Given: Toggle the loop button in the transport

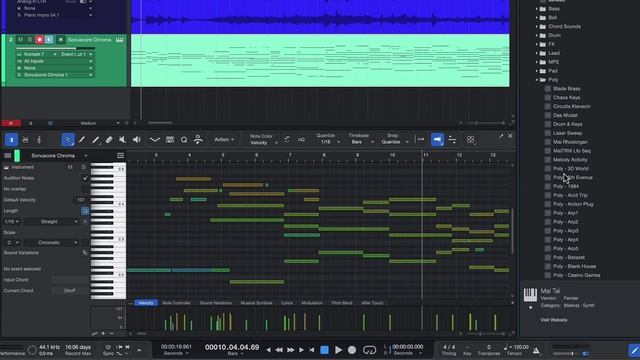Looking at the screenshot, I should pyautogui.click(x=369, y=350).
